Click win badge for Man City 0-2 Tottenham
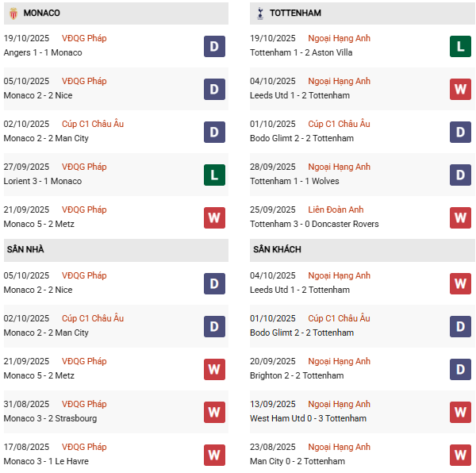476x473 pixels. pos(460,455)
